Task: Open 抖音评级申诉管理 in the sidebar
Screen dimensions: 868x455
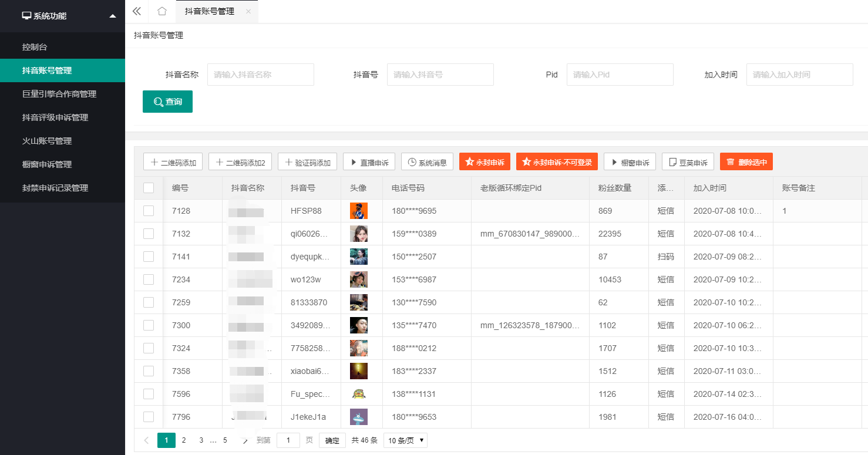Action: pos(62,117)
